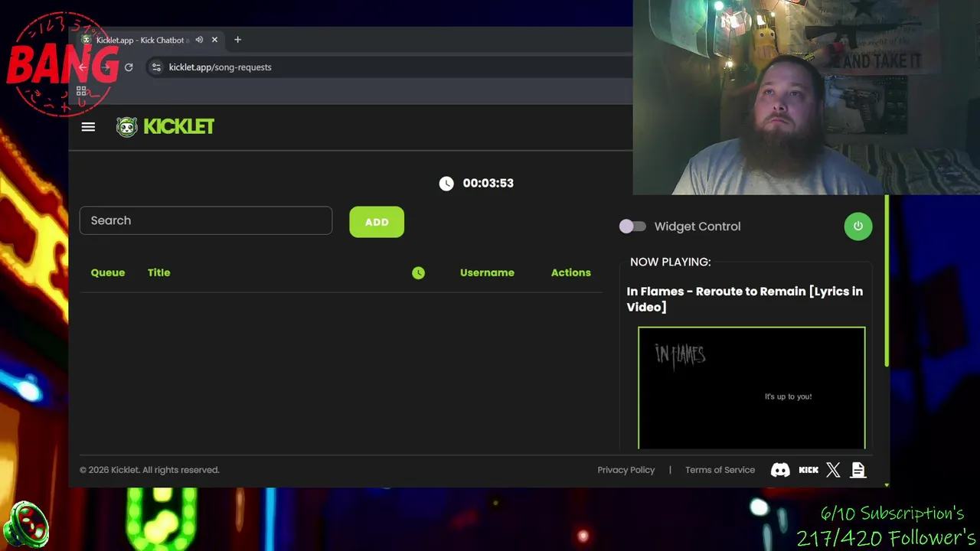980x551 pixels.
Task: Click the clock icon beside 00:03:53
Action: click(x=446, y=183)
